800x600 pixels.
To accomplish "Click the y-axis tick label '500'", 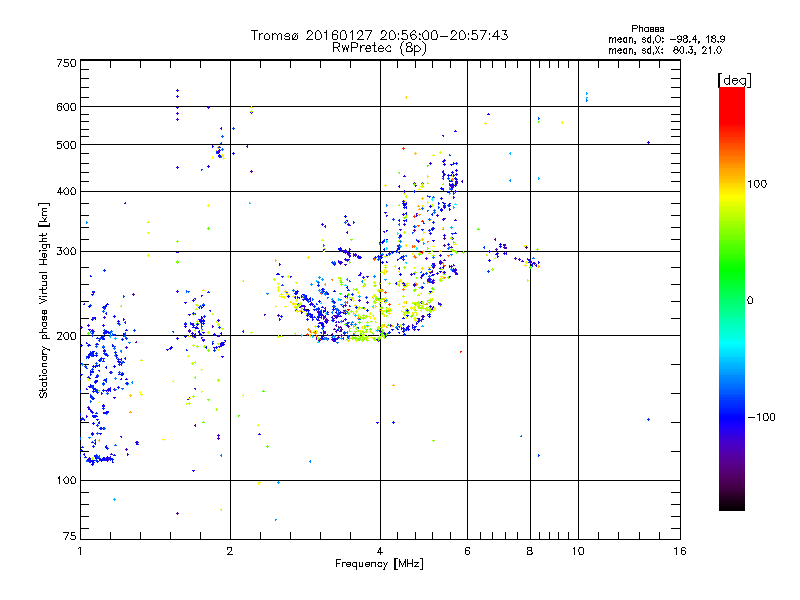I will (66, 145).
